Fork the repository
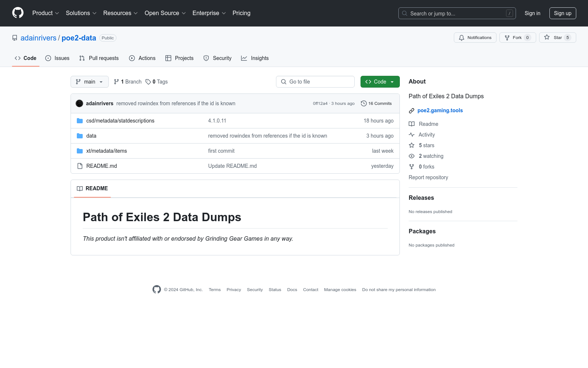The width and height of the screenshot is (588, 368). [518, 38]
